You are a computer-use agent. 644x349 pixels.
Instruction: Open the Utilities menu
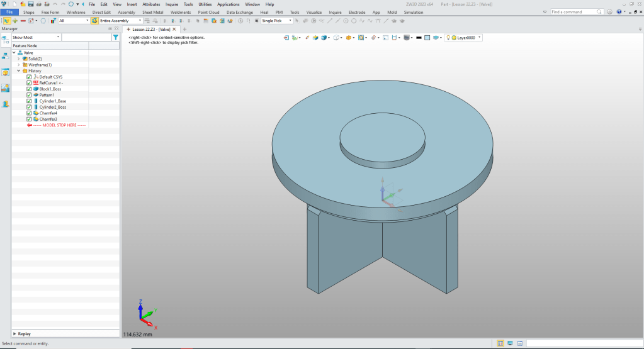click(205, 4)
